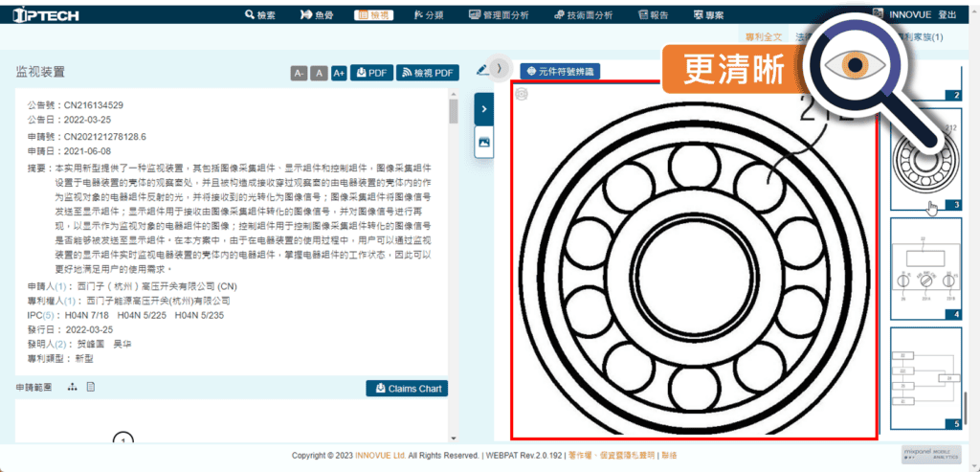Click the pencil edit icon above the drawing
Image resolution: width=980 pixels, height=472 pixels.
(481, 70)
